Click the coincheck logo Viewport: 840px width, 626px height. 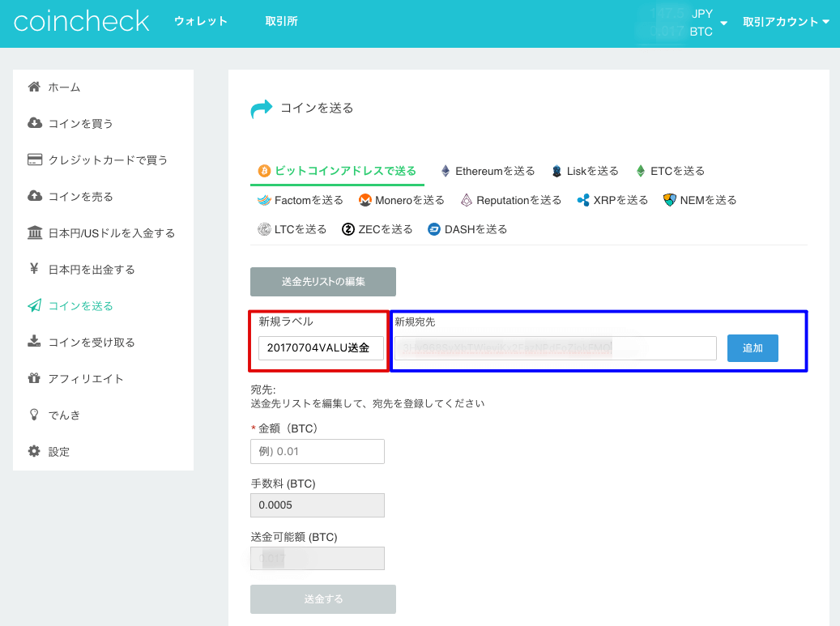[x=81, y=21]
